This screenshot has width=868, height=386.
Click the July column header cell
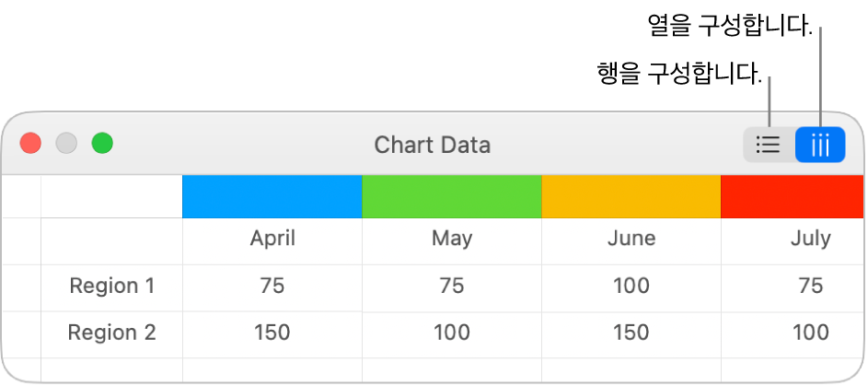810,240
